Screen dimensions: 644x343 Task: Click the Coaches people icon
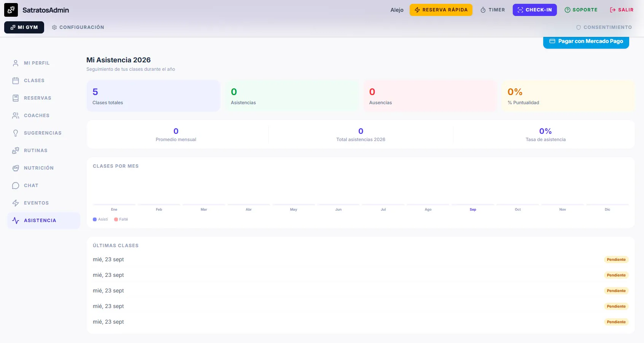[x=16, y=116]
